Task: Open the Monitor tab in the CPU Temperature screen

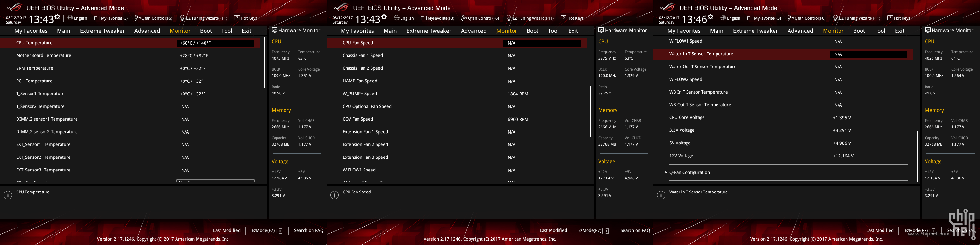Action: coord(180,31)
